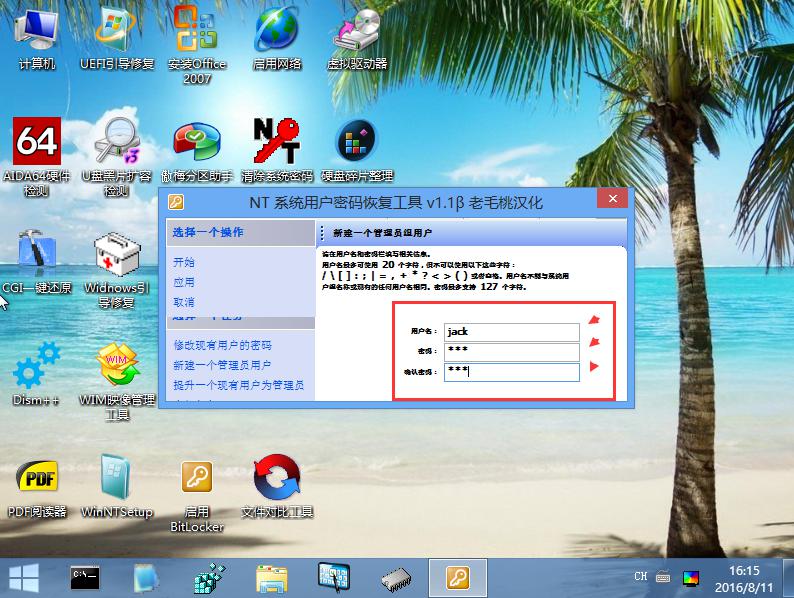794x598 pixels.
Task: Click the 应用 link to apply changes
Action: coord(184,282)
